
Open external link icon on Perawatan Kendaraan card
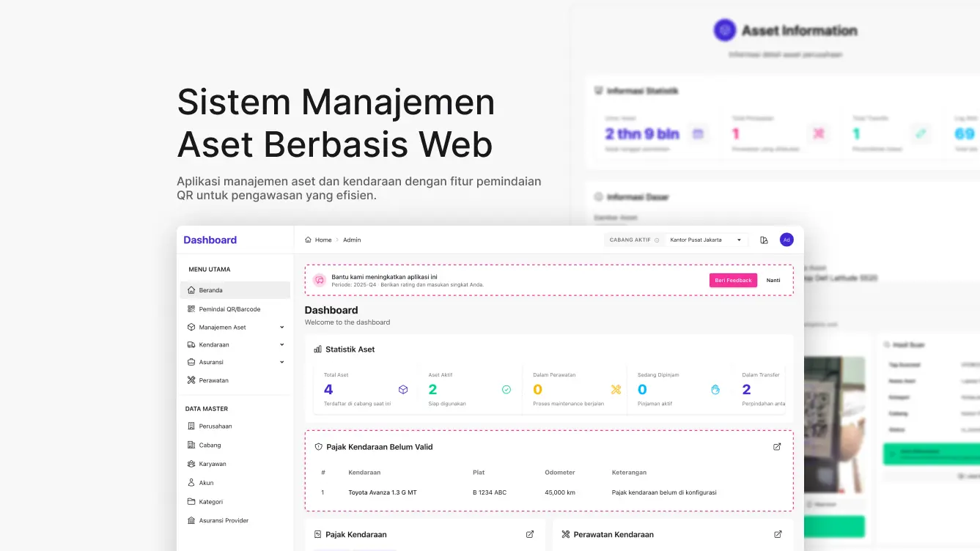(778, 534)
